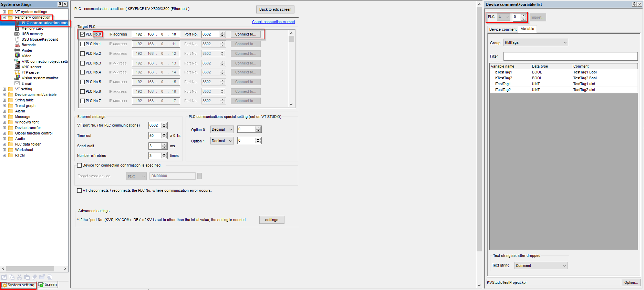Click the Advanced settings 'settings' button

[x=272, y=220]
